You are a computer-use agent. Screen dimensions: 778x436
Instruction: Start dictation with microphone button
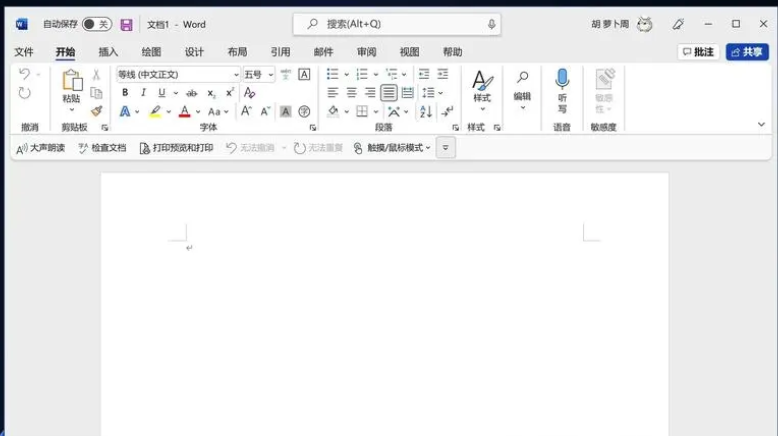pos(562,91)
